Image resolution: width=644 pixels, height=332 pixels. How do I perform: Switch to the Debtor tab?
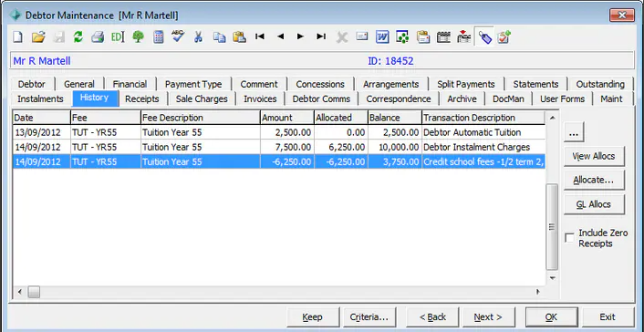point(32,84)
